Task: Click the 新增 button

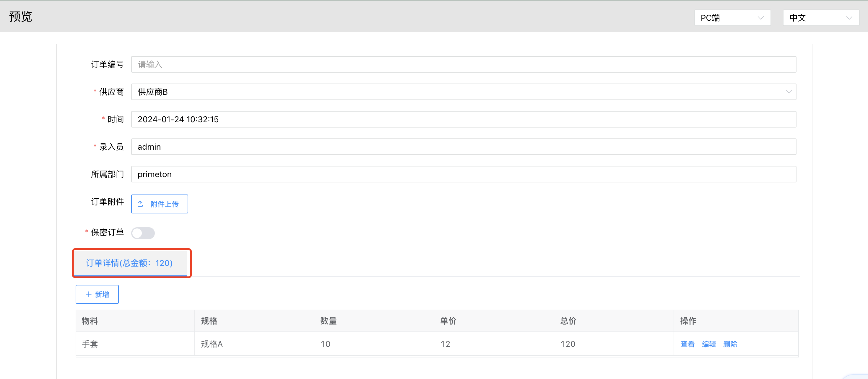Action: (97, 295)
